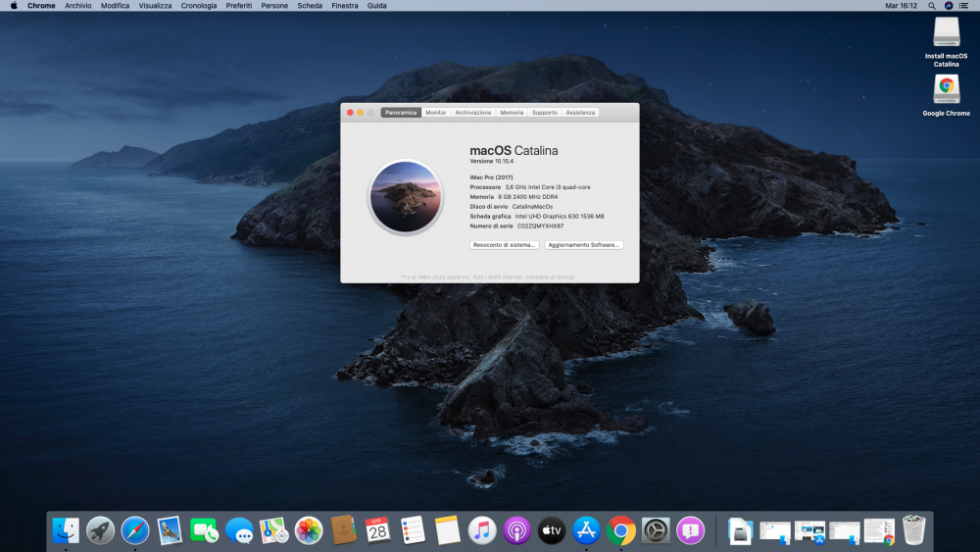
Task: Open Apple TV app in Dock
Action: click(x=551, y=530)
